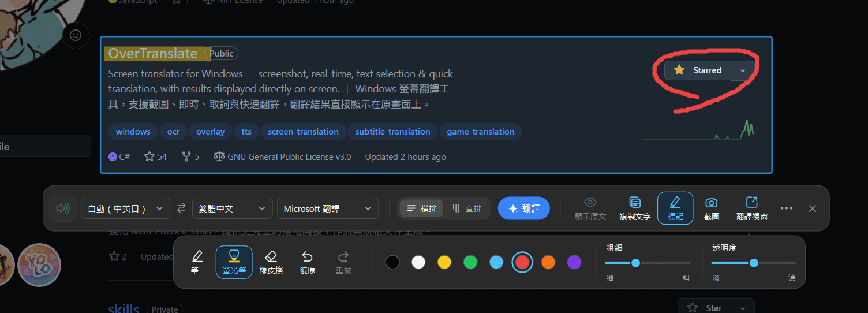The height and width of the screenshot is (313, 868).
Task: Click the overlay topic tag
Action: coord(210,132)
